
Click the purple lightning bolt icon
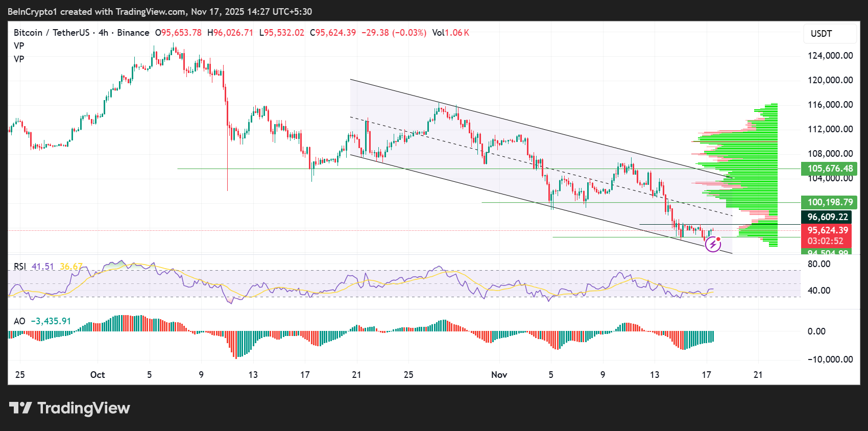coord(713,245)
